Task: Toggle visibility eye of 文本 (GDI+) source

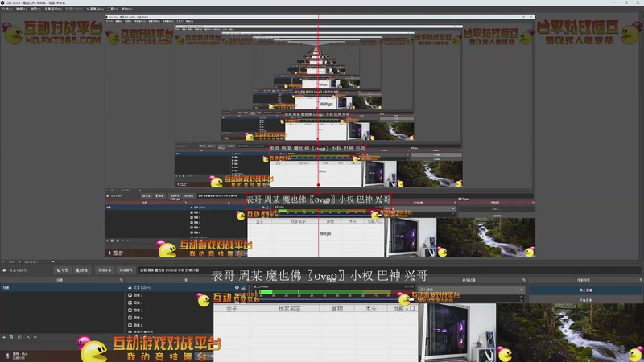Action: [x=237, y=288]
